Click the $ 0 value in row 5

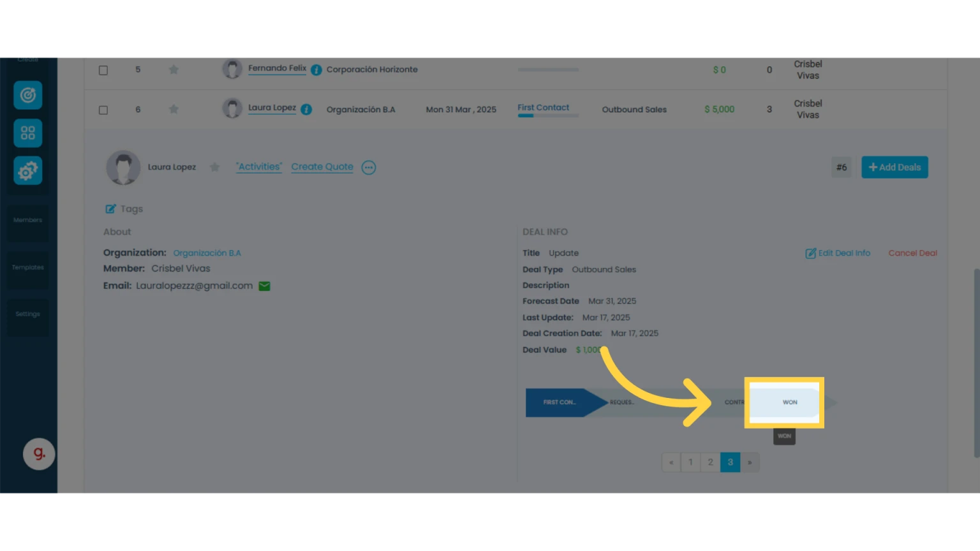point(720,70)
